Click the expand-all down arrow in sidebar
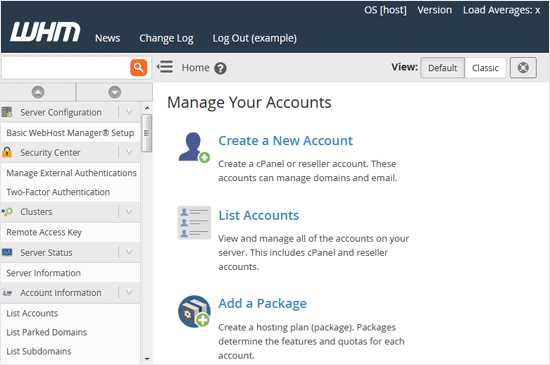The image size is (550, 365). tap(115, 92)
